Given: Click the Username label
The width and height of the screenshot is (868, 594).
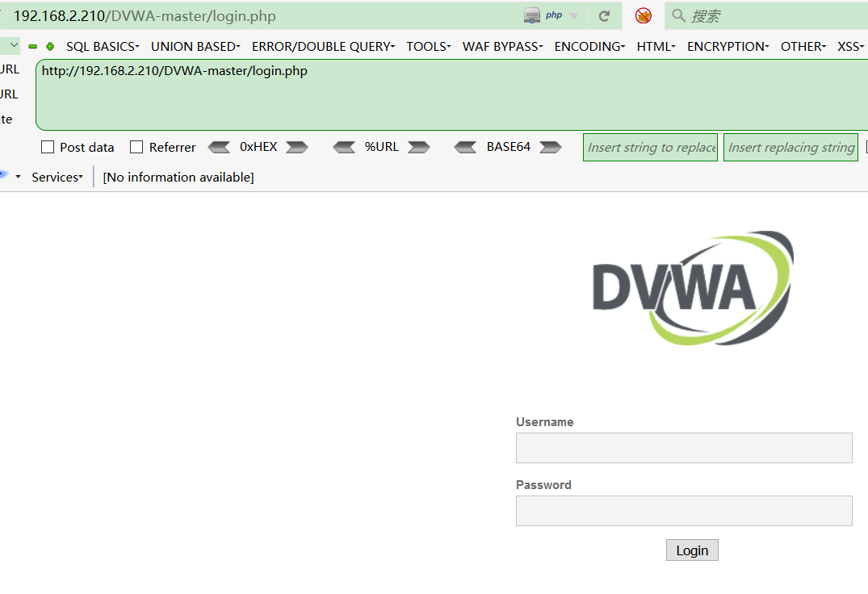Looking at the screenshot, I should (545, 422).
